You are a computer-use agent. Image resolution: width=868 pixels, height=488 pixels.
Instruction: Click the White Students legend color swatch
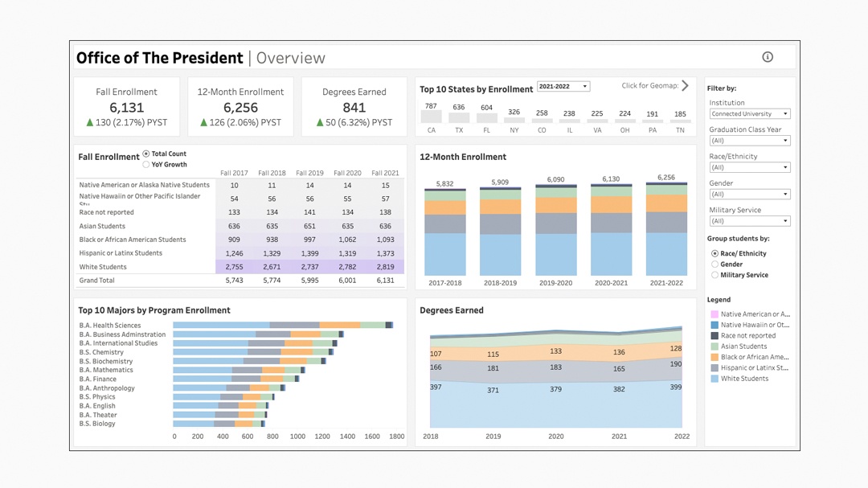coord(714,379)
